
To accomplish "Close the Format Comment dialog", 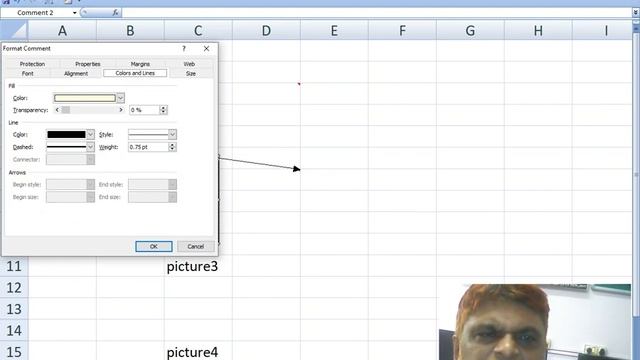I will tap(207, 49).
